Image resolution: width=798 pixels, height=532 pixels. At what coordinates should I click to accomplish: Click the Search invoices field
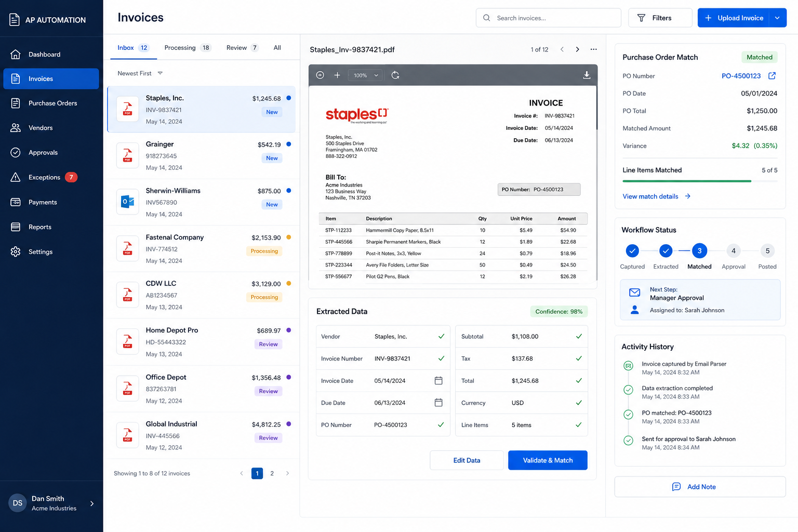click(549, 18)
